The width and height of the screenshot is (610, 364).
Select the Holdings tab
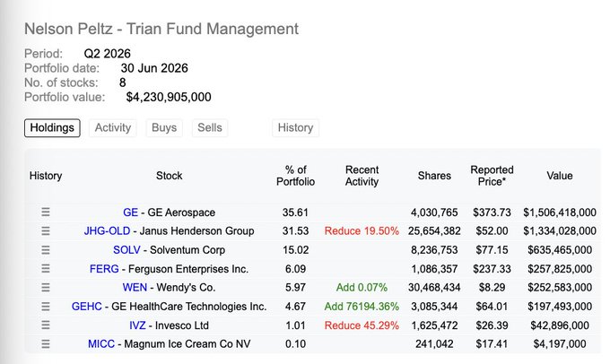point(52,128)
